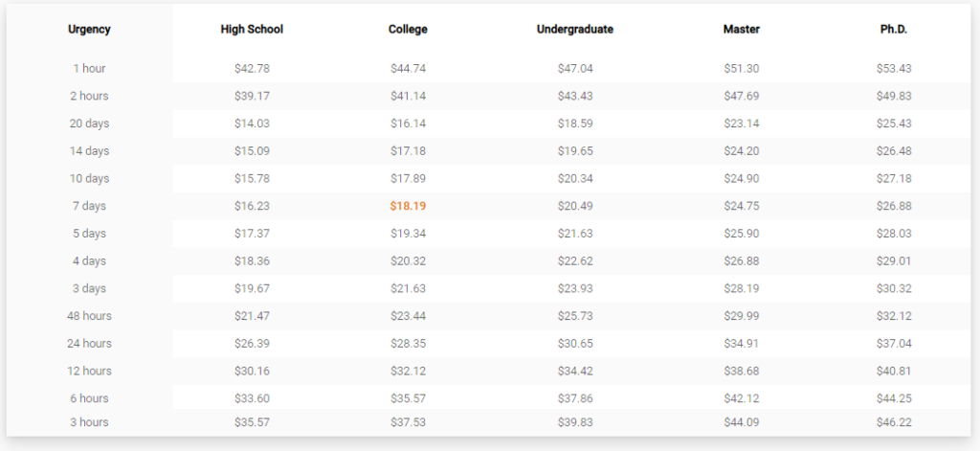Click the $46.22 Ph.D. 3 hours price
980x451 pixels.
point(894,422)
